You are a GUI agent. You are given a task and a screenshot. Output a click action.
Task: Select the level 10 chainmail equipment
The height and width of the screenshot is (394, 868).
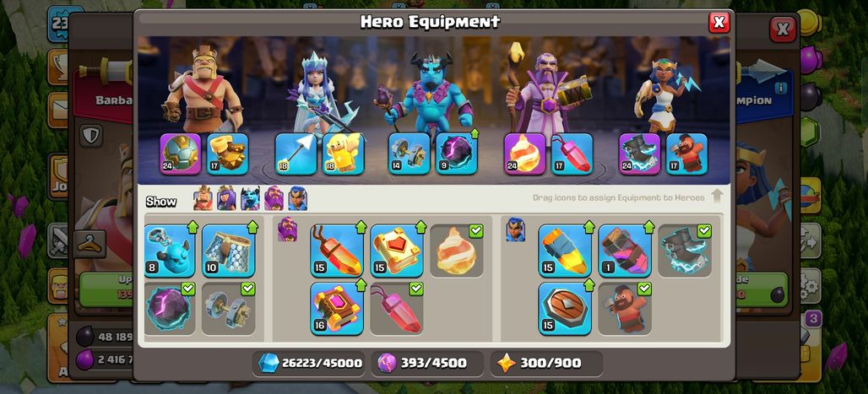click(x=228, y=250)
